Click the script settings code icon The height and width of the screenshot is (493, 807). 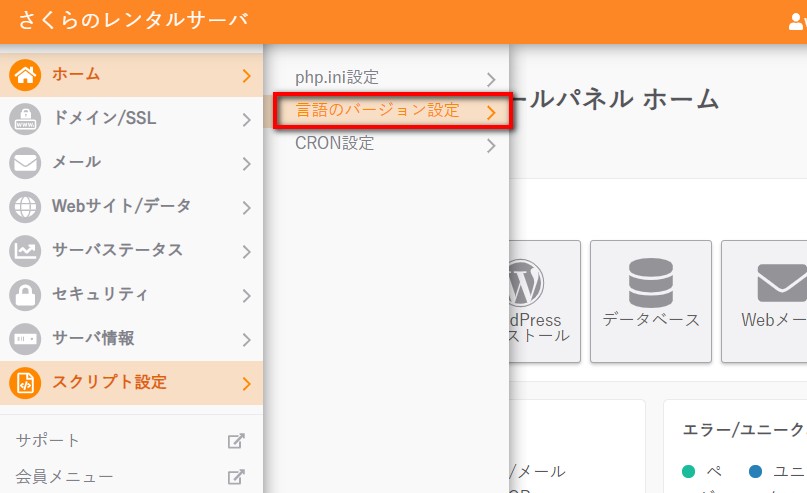pyautogui.click(x=25, y=382)
